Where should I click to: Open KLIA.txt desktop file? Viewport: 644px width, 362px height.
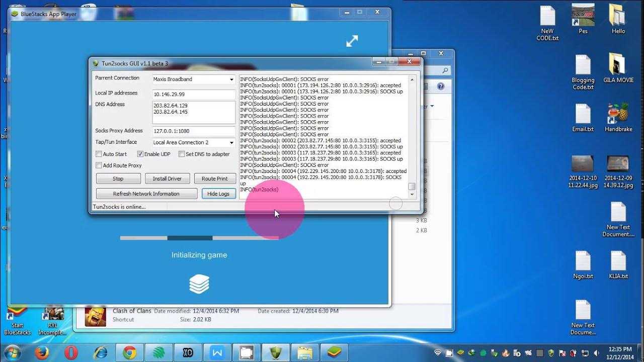pos(618,265)
